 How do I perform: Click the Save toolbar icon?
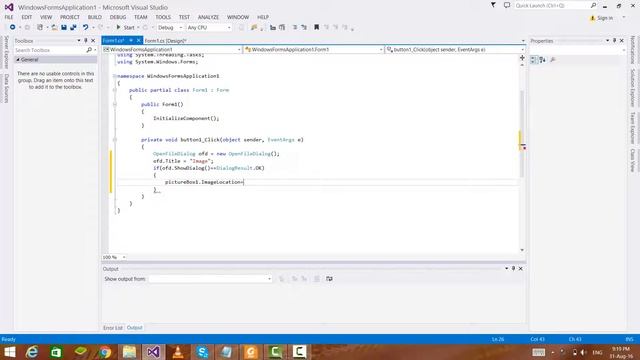coord(64,27)
